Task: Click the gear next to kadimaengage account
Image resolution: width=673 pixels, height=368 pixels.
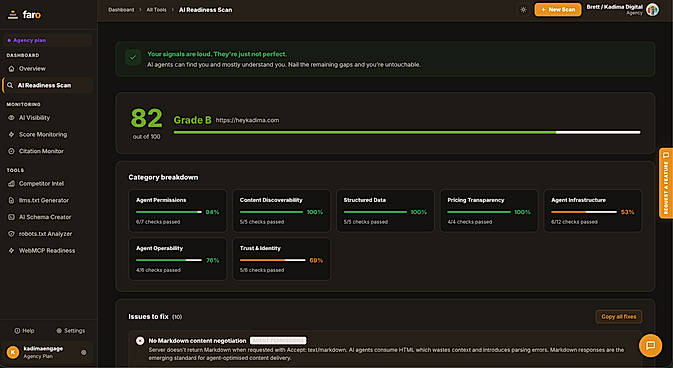Action: tap(84, 353)
